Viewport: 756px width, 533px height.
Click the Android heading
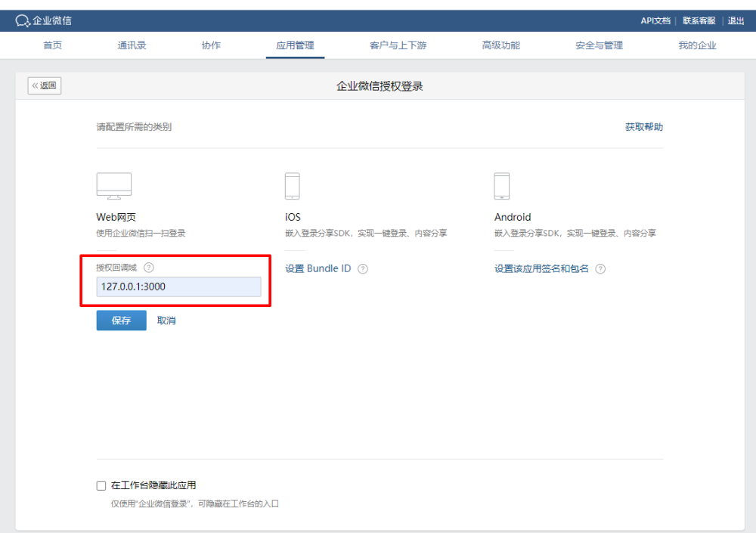tap(513, 217)
